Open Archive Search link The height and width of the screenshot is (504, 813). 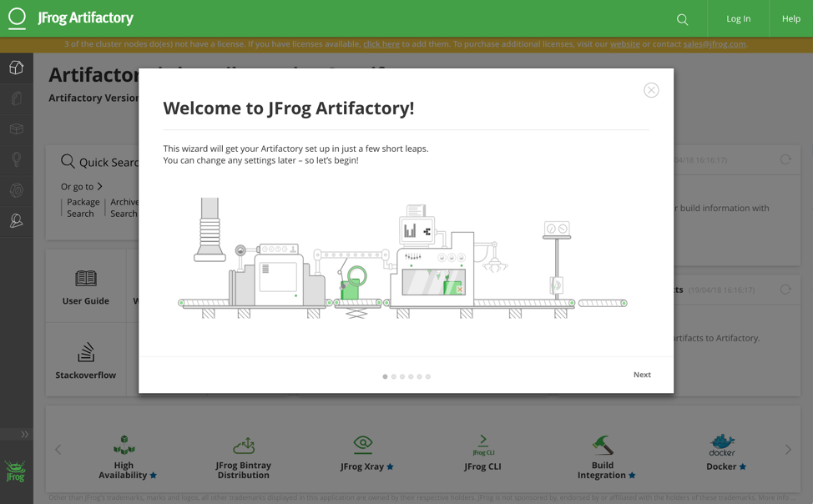124,208
